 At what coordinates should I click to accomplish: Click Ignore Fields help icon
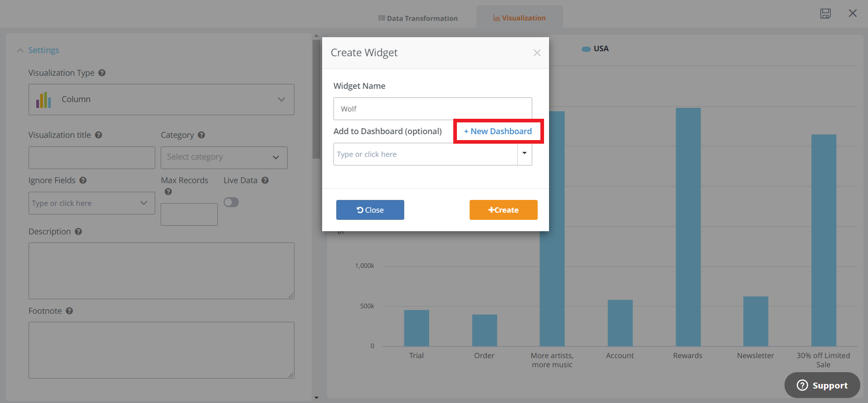coord(83,180)
